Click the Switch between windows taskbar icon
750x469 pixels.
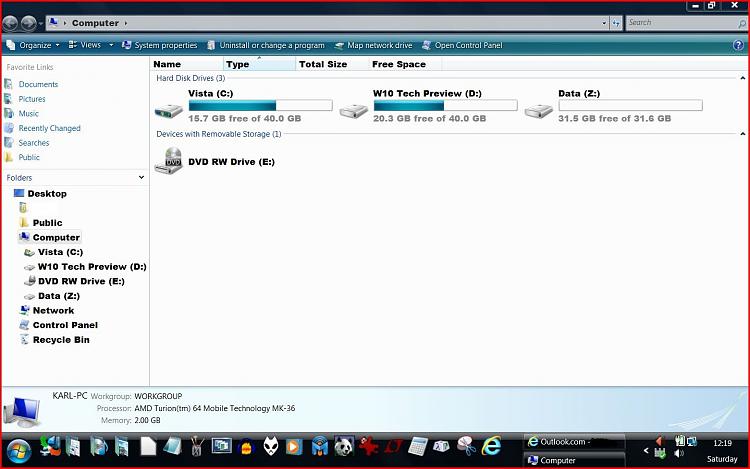point(221,447)
